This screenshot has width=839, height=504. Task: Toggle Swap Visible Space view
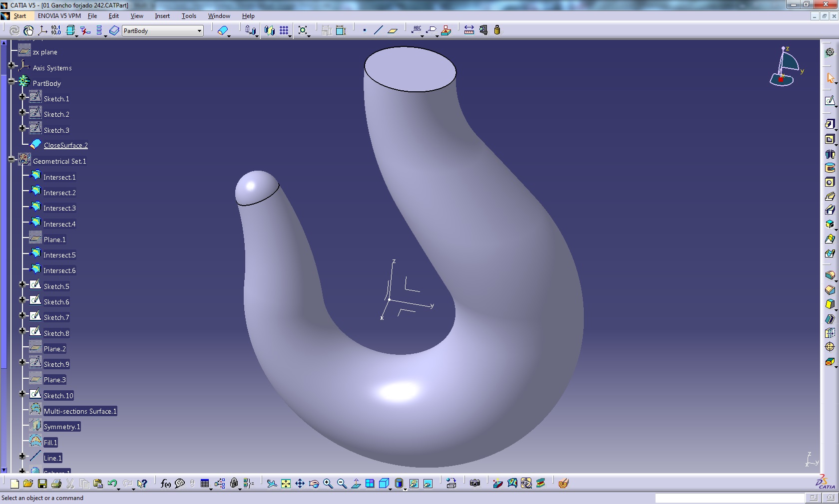(428, 483)
